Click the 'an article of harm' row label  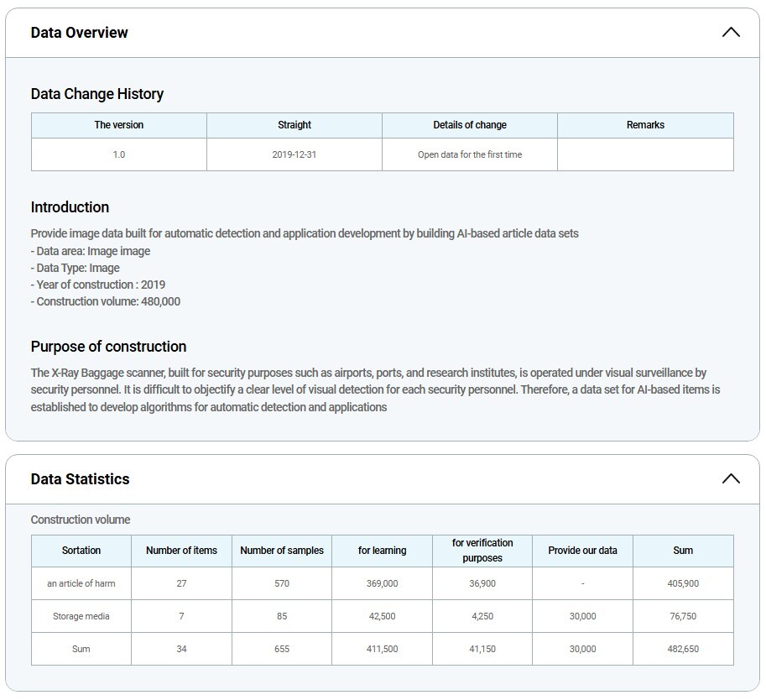click(x=81, y=583)
